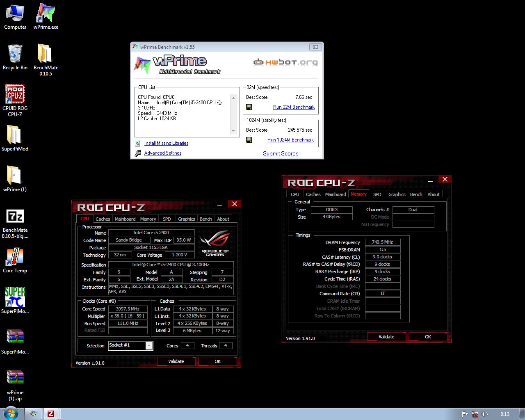Click the Core Voltage 1.200 V value
This screenshot has height=420, width=525.
point(179,255)
